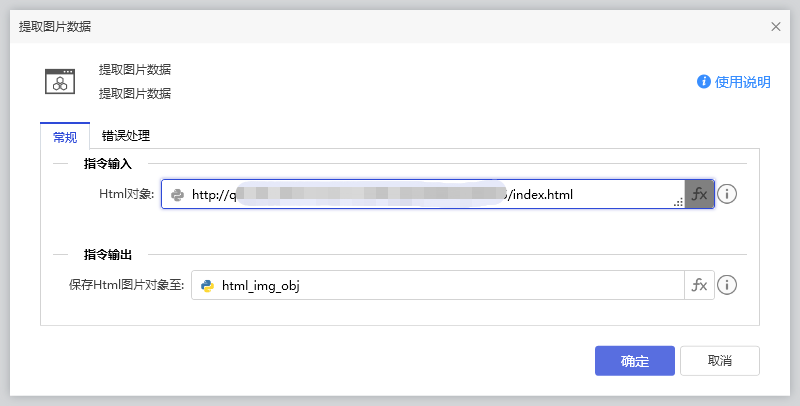The width and height of the screenshot is (800, 406).
Task: Switch to the 常规 tab
Action: tap(64, 136)
